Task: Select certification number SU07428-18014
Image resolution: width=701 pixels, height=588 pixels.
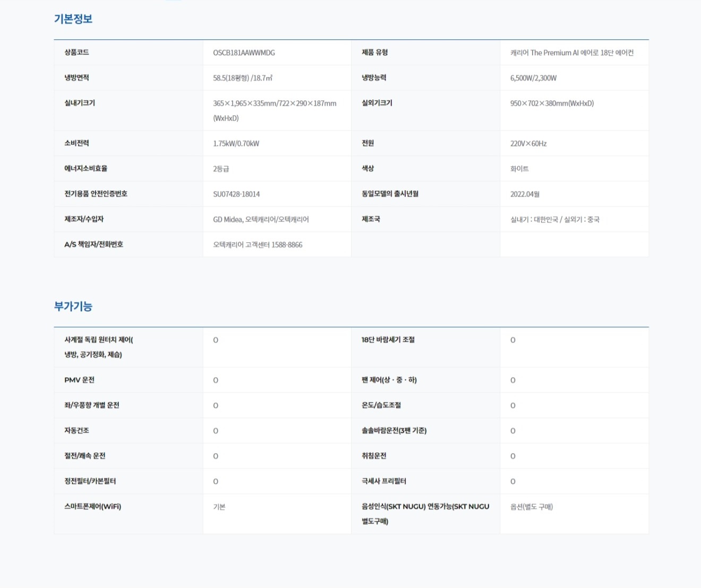Action: point(236,194)
